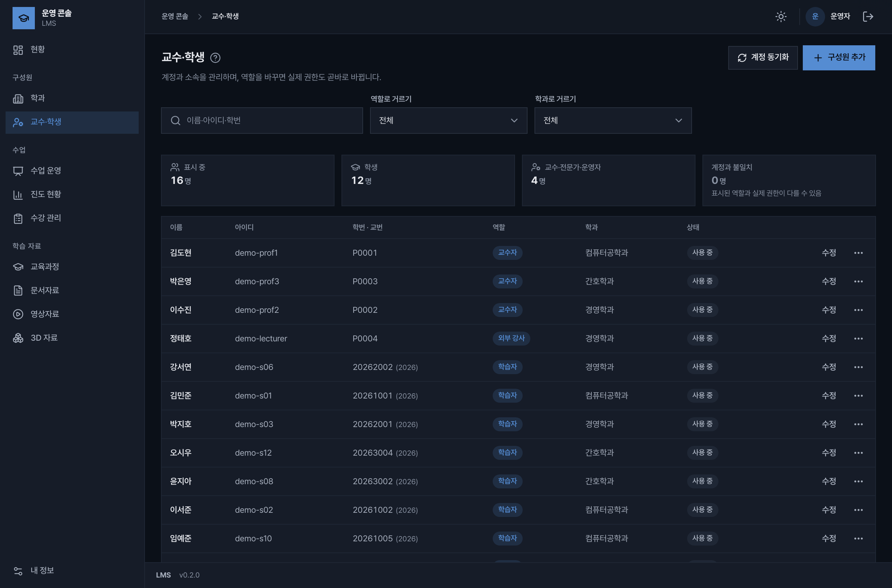Open 진도 현황 in sidebar
The height and width of the screenshot is (588, 892).
click(x=72, y=194)
